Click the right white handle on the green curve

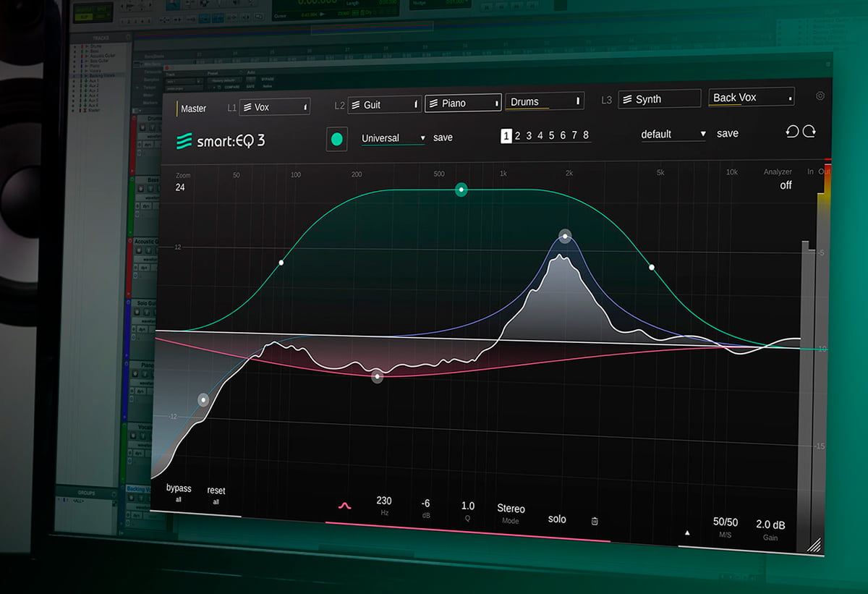tap(652, 268)
